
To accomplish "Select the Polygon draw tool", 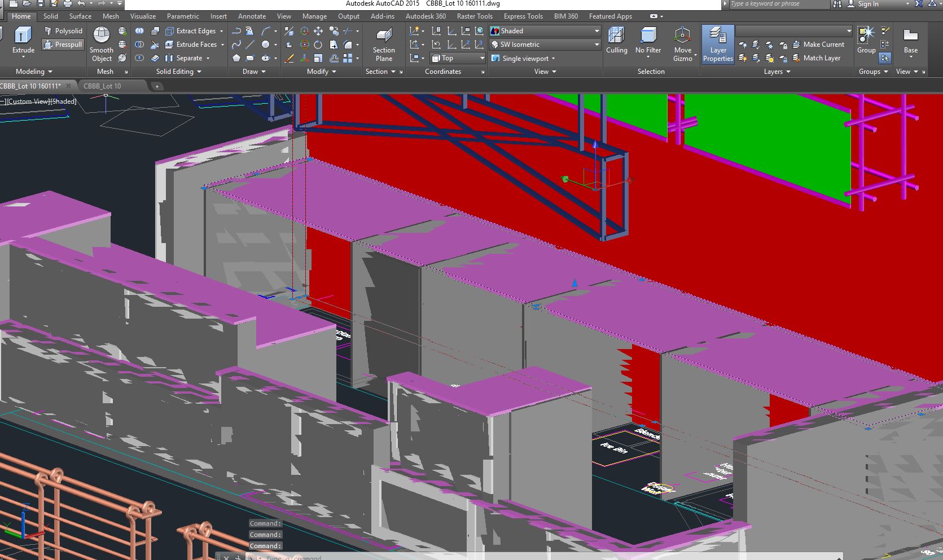I will point(236,58).
